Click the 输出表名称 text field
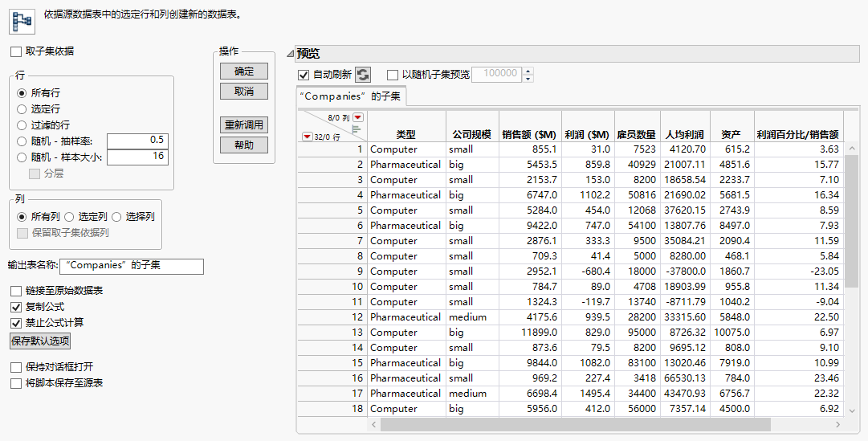The width and height of the screenshot is (868, 441). coord(132,266)
